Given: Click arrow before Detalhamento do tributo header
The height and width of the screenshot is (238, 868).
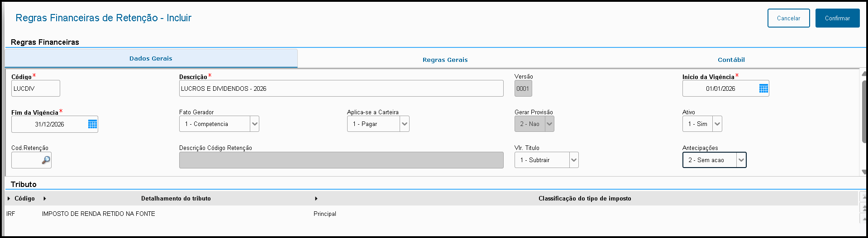Looking at the screenshot, I should click(45, 199).
